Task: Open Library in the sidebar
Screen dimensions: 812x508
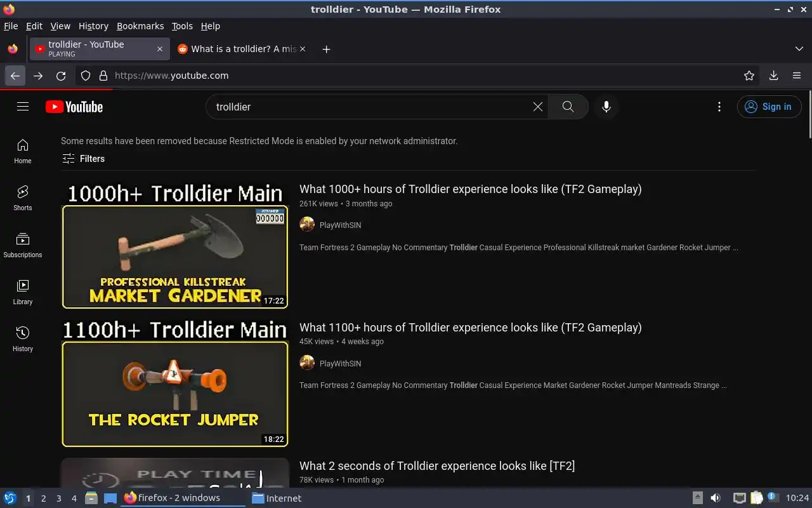Action: (x=23, y=293)
